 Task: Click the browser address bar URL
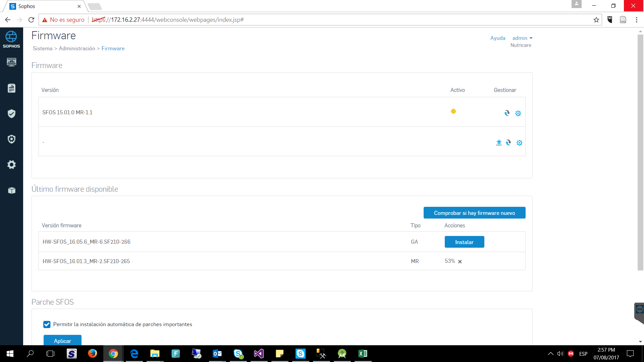click(x=168, y=20)
